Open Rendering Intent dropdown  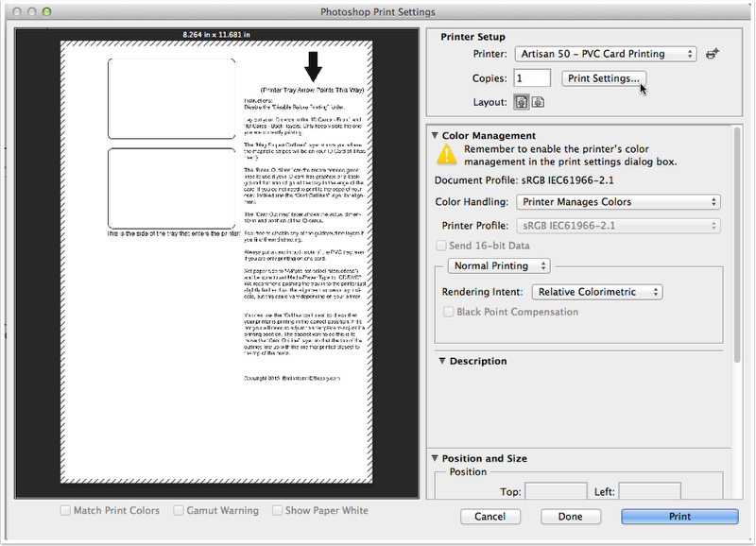[x=597, y=292]
